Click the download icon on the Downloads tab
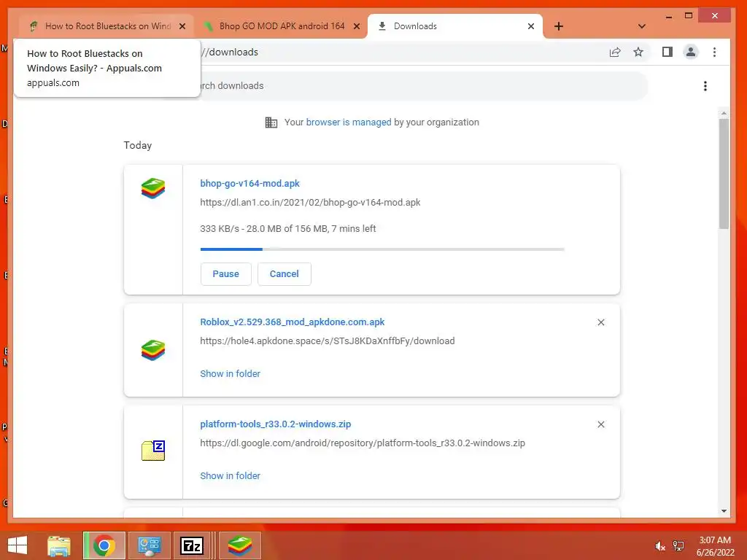The width and height of the screenshot is (747, 560). pyautogui.click(x=382, y=26)
